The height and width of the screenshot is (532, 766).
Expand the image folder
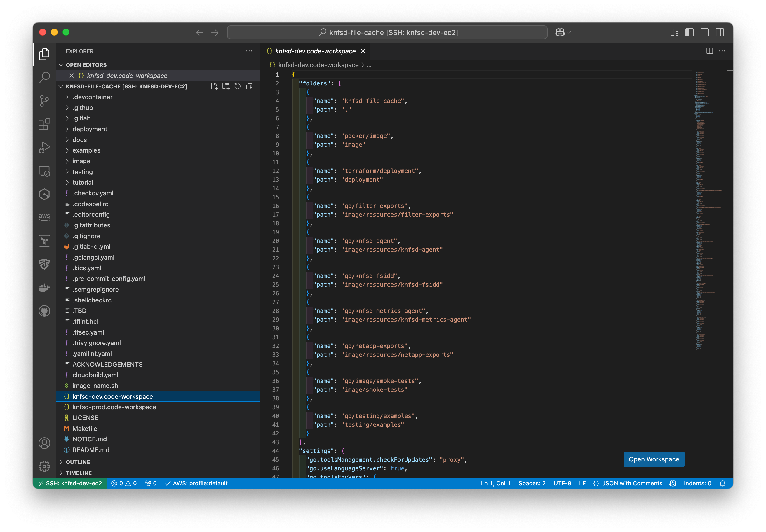pos(158,161)
